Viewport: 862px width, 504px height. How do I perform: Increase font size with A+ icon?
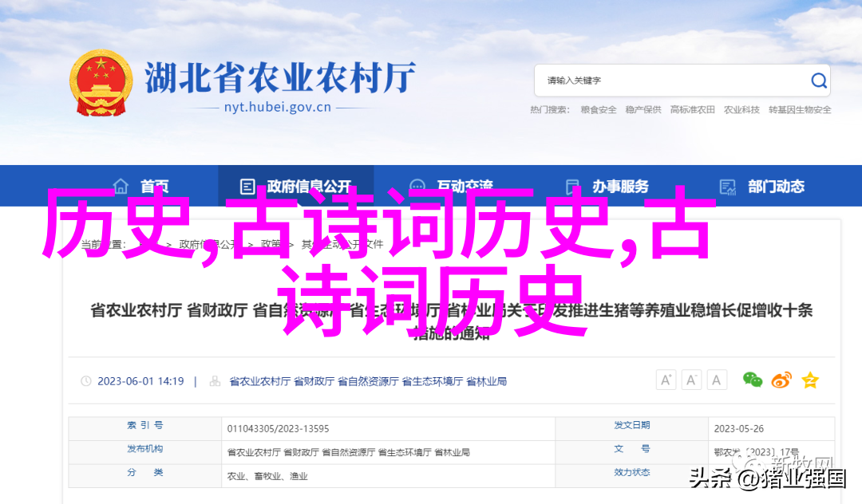666,380
